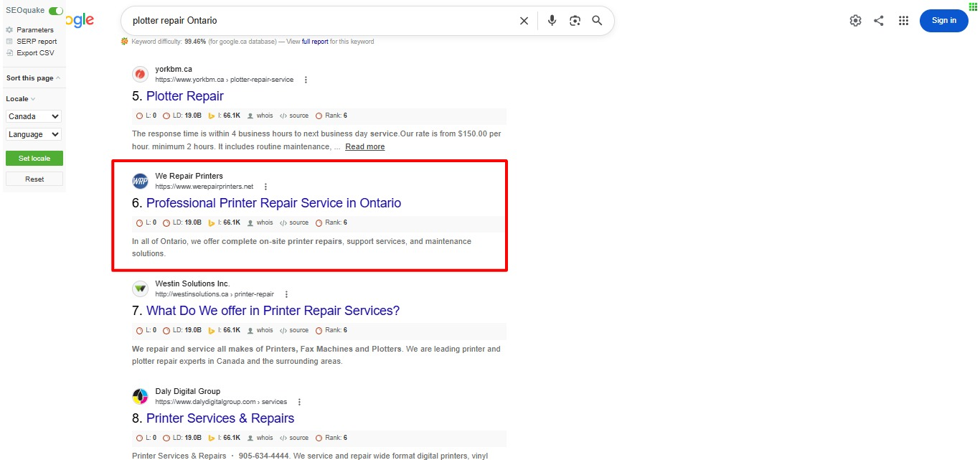
Task: Click the Daly Digital Group favicon
Action: click(x=141, y=396)
